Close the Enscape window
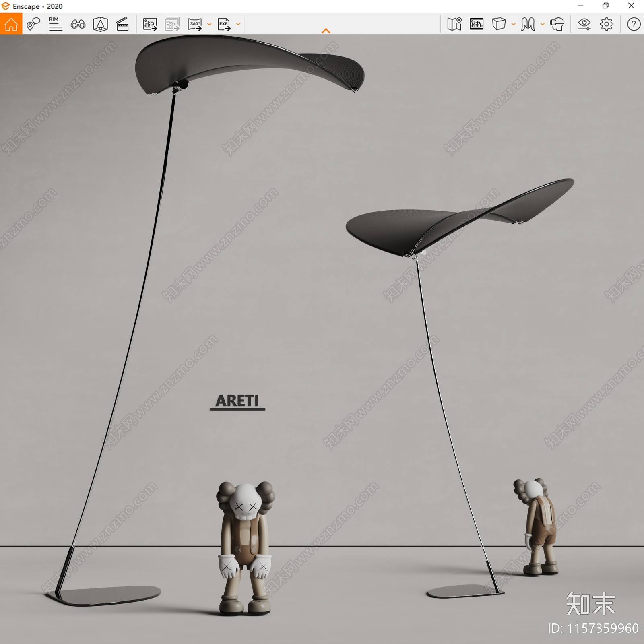This screenshot has height=644, width=644. [631, 6]
